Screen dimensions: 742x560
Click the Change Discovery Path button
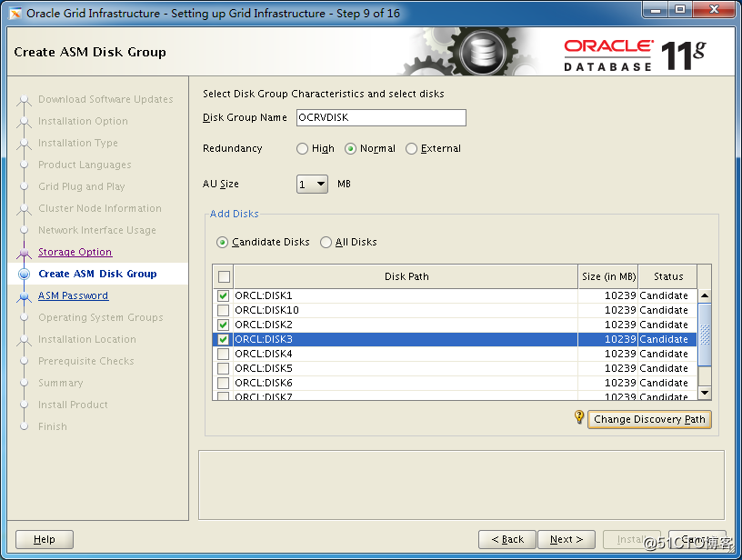[649, 419]
